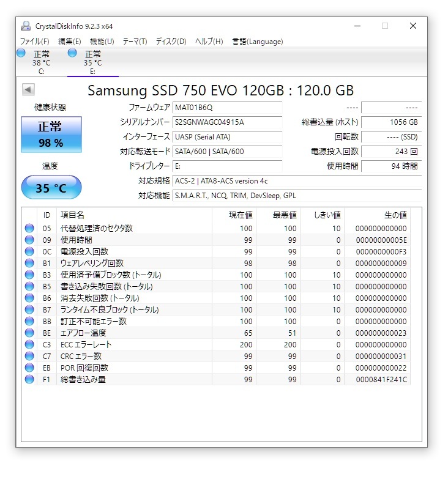Minimize the CrystalDiskInfo window

point(357,26)
